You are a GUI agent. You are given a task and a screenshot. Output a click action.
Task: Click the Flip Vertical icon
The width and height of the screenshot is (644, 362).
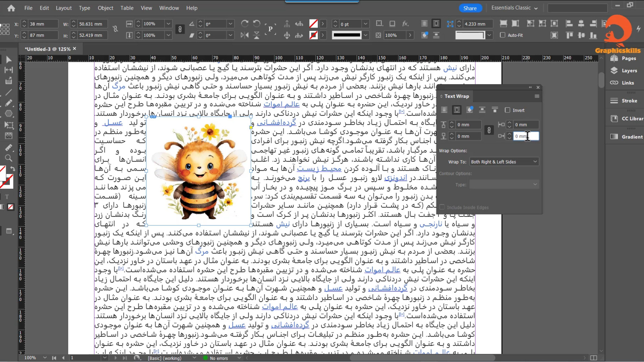click(x=257, y=35)
